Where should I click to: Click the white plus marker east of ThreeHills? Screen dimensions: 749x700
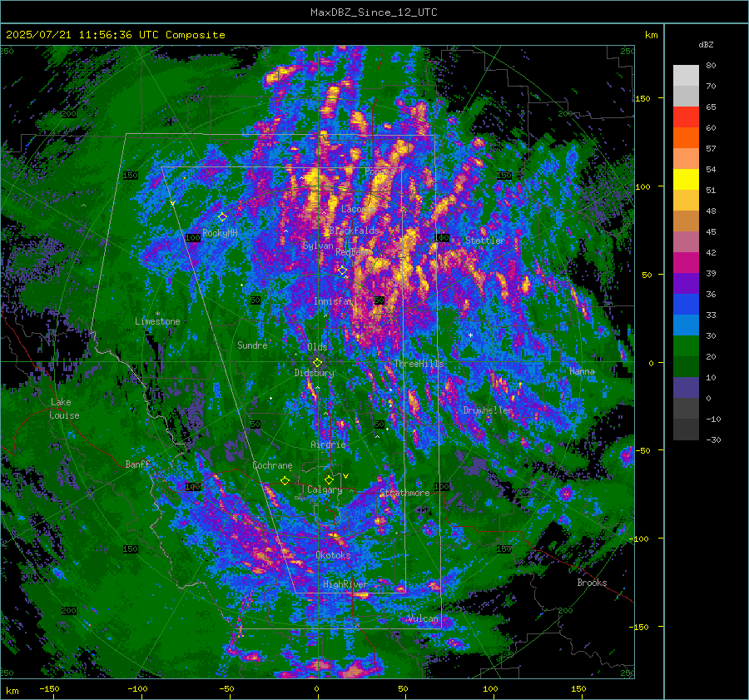coord(470,335)
